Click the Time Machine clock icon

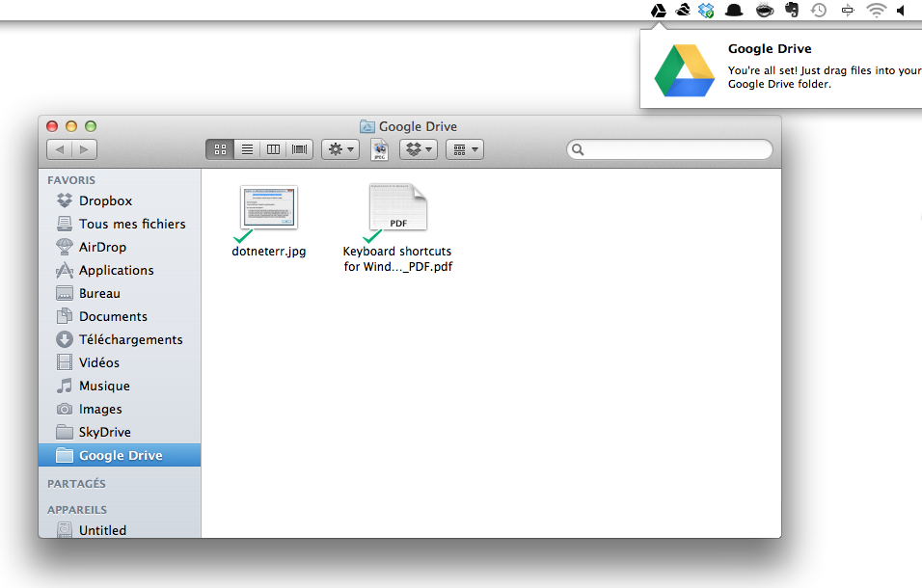coord(819,11)
